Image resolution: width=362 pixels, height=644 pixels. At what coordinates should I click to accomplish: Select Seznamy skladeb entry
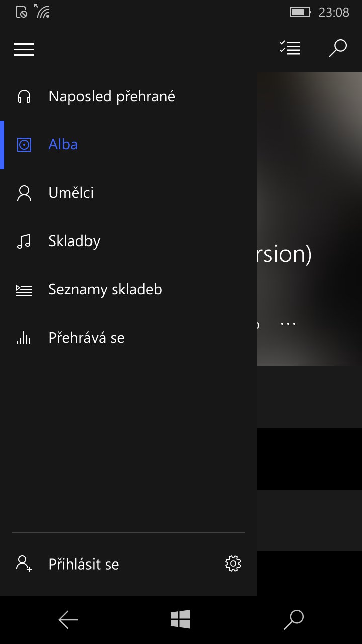pyautogui.click(x=105, y=290)
